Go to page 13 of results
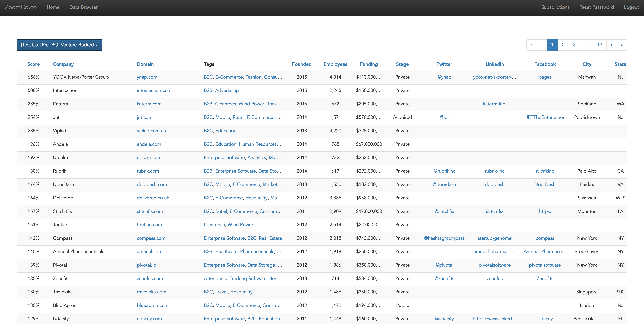Screen dimensions: 644x324 point(600,45)
